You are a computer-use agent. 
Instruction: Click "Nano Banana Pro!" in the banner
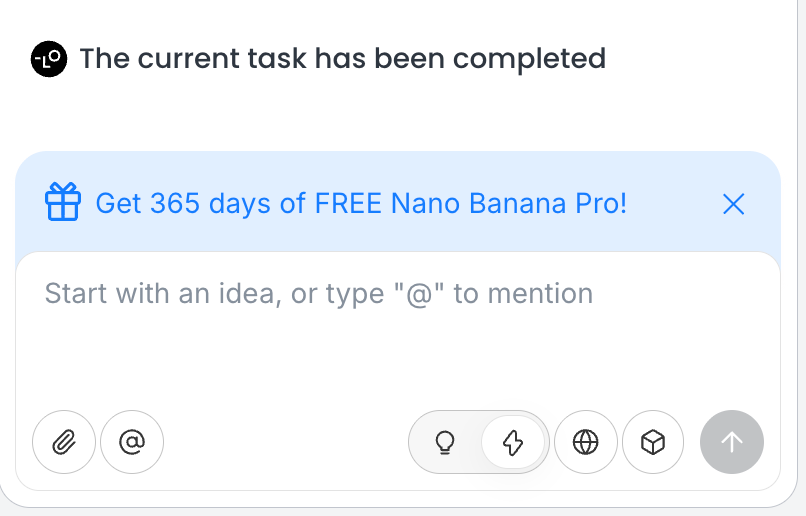510,204
